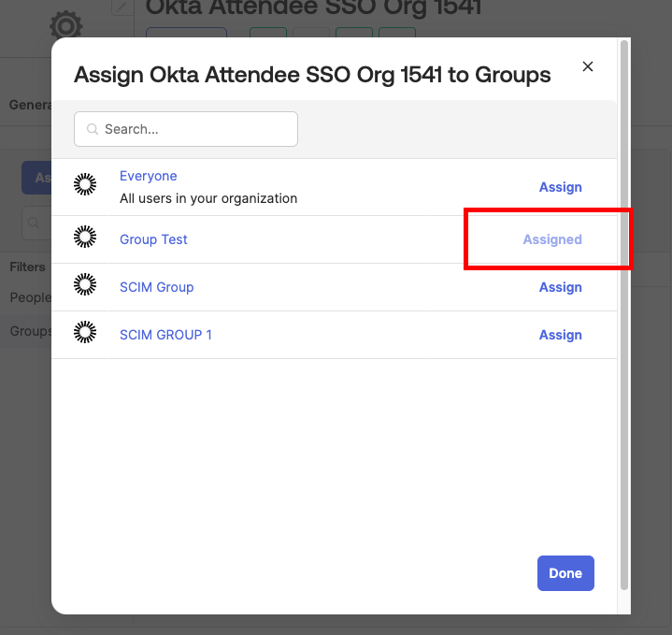Click the gear app icon in background page
672x635 pixels.
(x=66, y=26)
